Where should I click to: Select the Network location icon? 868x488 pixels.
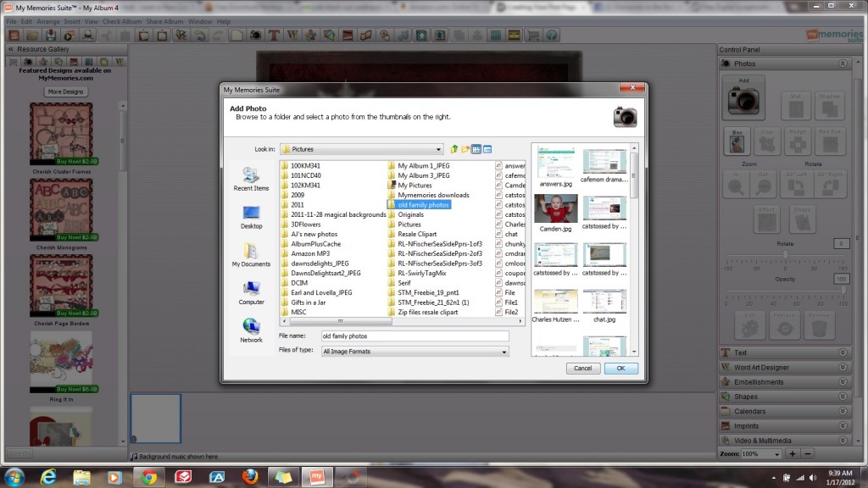click(x=251, y=328)
